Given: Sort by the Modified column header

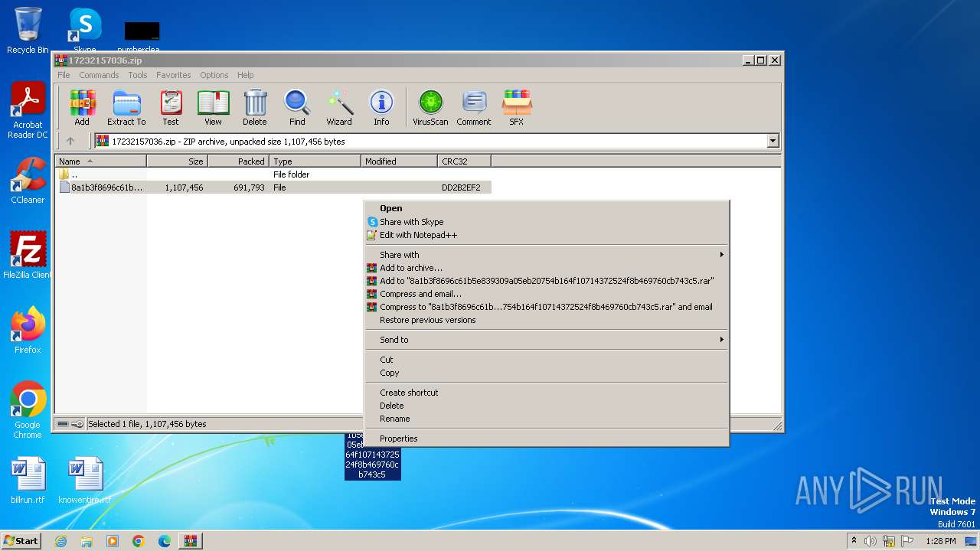Looking at the screenshot, I should point(400,161).
